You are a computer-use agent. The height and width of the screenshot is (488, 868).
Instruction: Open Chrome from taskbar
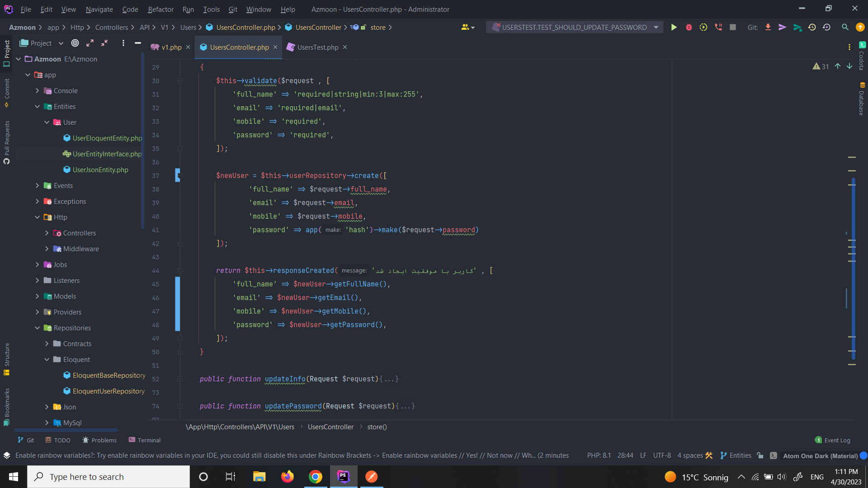click(x=316, y=477)
